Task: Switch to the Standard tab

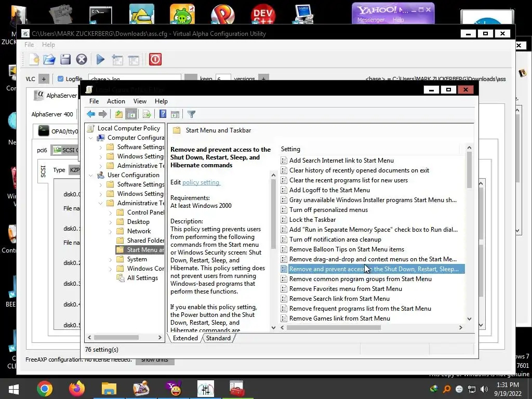Action: click(x=218, y=338)
